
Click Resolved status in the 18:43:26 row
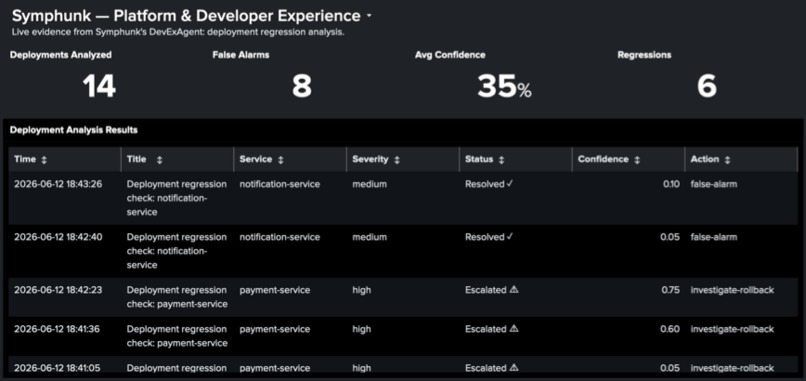489,184
